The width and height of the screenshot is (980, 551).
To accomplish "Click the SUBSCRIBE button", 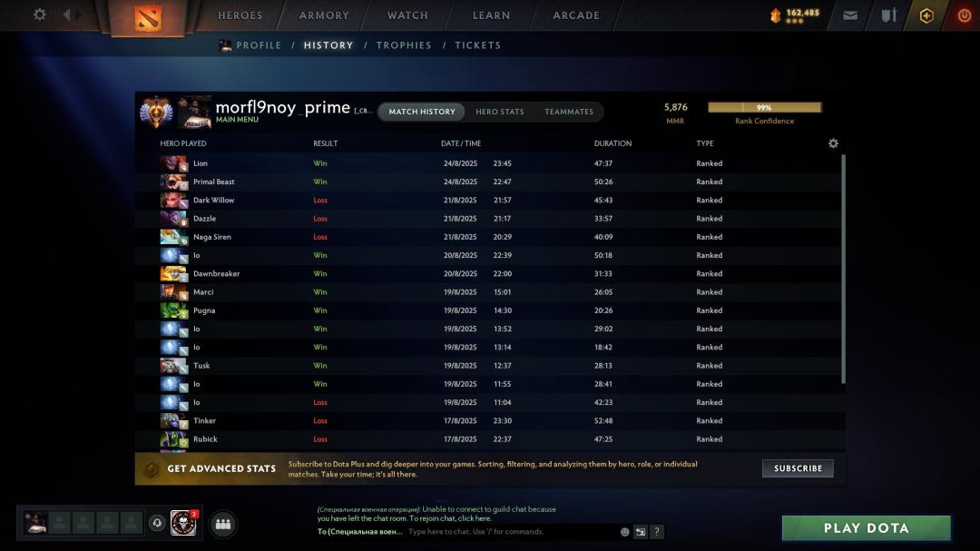I will (798, 468).
